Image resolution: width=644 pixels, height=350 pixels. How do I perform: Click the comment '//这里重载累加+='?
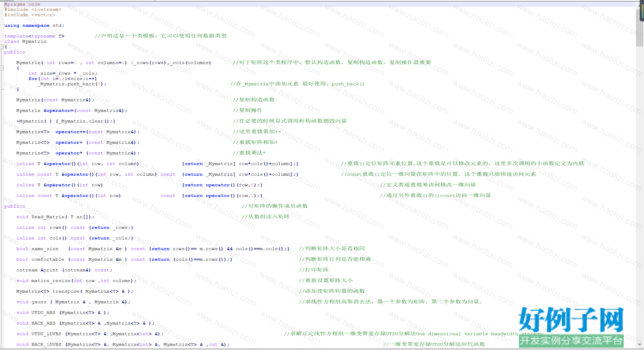(257, 132)
